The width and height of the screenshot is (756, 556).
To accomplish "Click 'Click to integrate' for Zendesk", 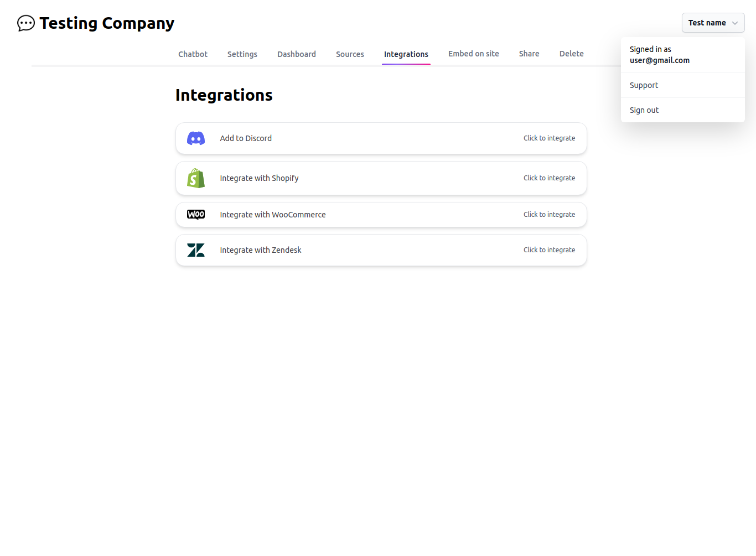I will click(x=549, y=250).
